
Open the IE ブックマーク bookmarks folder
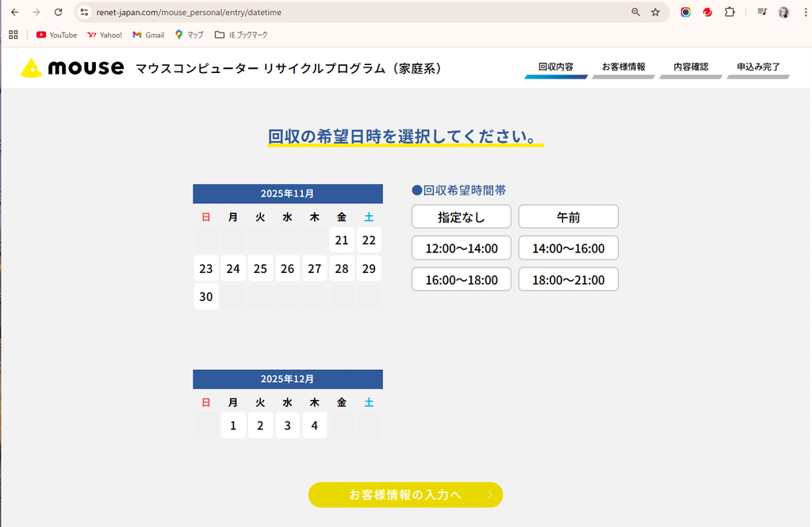pos(241,35)
